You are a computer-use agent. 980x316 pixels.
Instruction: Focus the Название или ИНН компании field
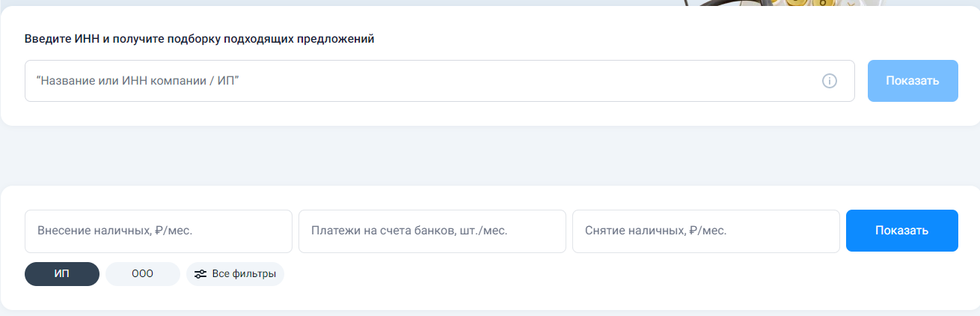click(440, 81)
